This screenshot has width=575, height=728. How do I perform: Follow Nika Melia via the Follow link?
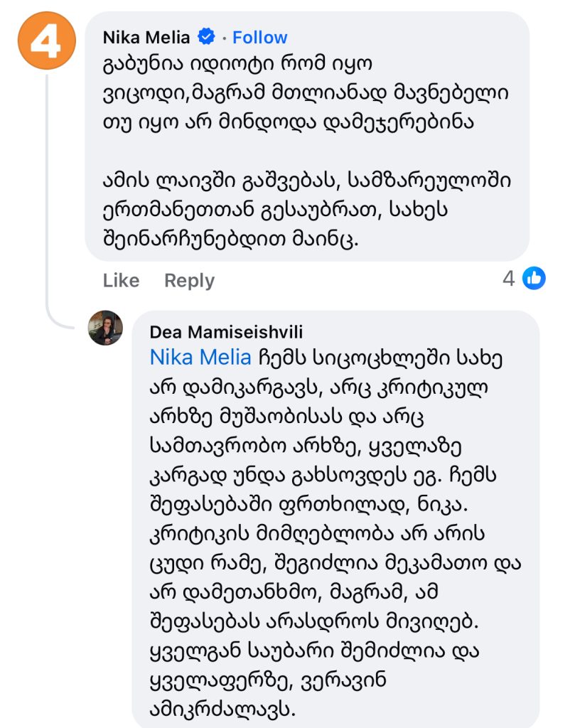pyautogui.click(x=259, y=37)
